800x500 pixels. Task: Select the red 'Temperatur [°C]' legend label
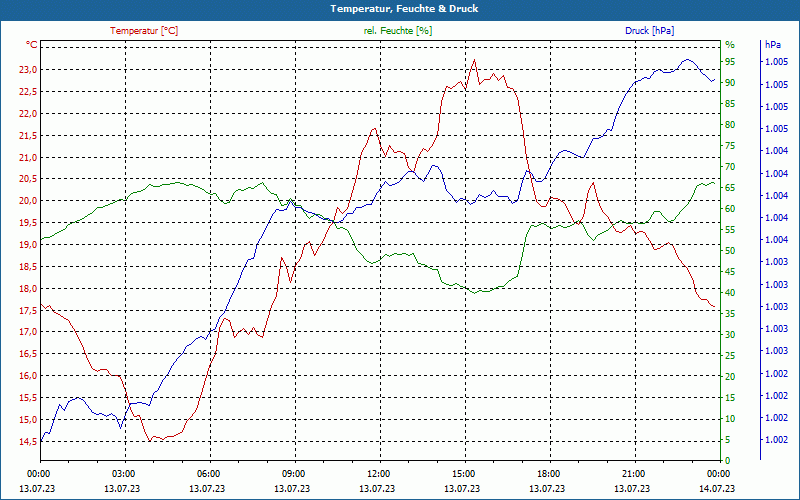coord(144,31)
